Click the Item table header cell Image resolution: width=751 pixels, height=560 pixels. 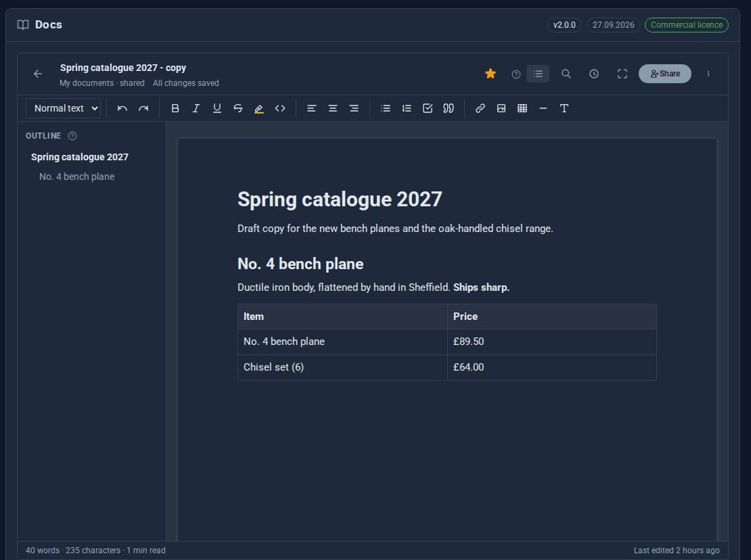[x=342, y=317]
